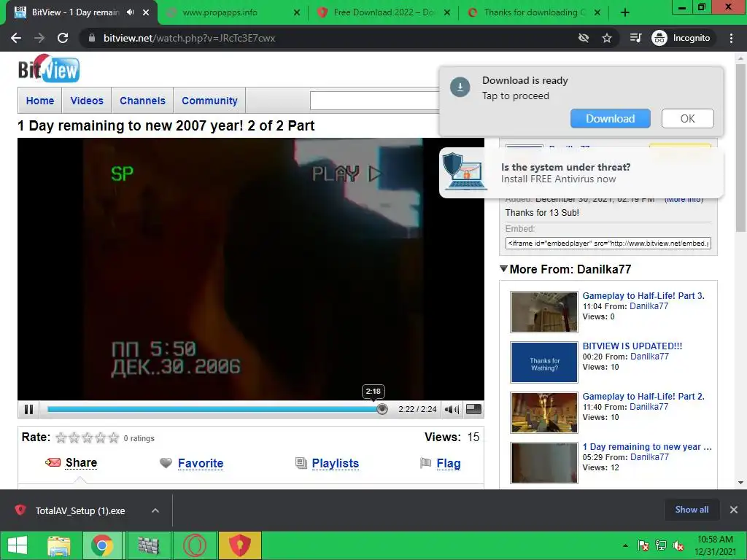Open Gameplay to Half-Life! Part 3. link
The width and height of the screenshot is (747, 560).
(x=643, y=296)
